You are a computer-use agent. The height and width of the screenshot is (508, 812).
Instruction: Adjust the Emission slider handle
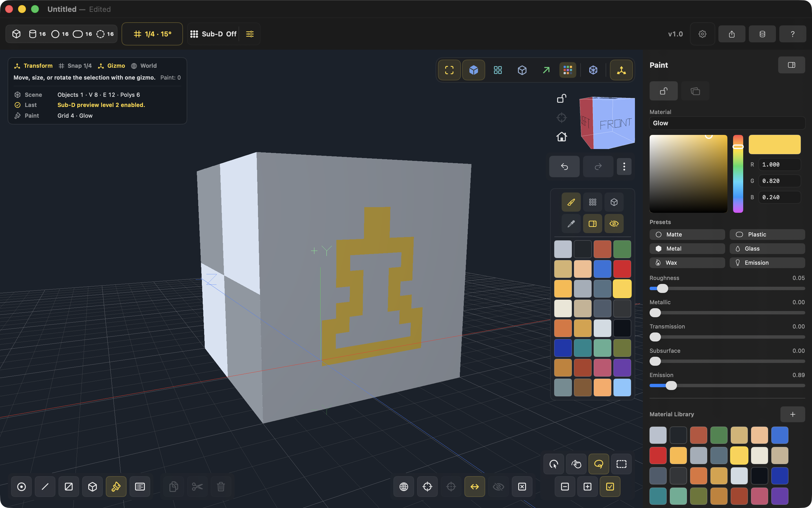coord(671,385)
